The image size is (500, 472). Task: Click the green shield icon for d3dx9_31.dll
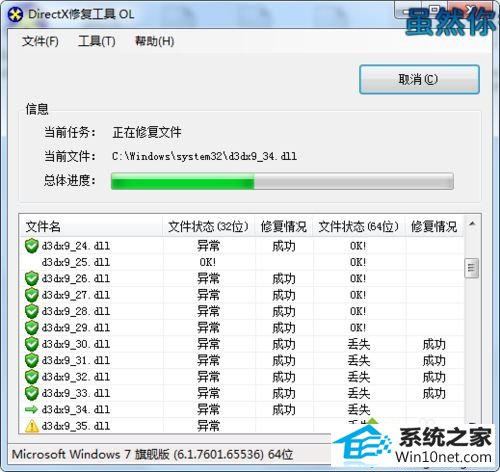click(32, 360)
